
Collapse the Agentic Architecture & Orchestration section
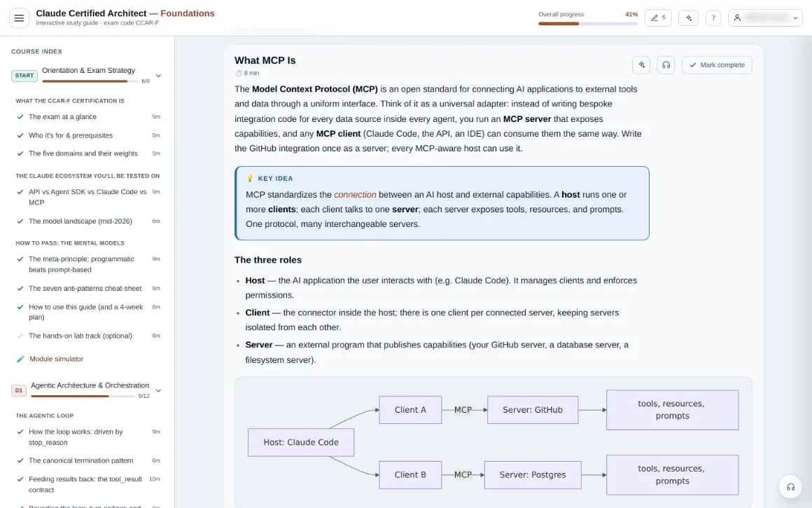[158, 391]
